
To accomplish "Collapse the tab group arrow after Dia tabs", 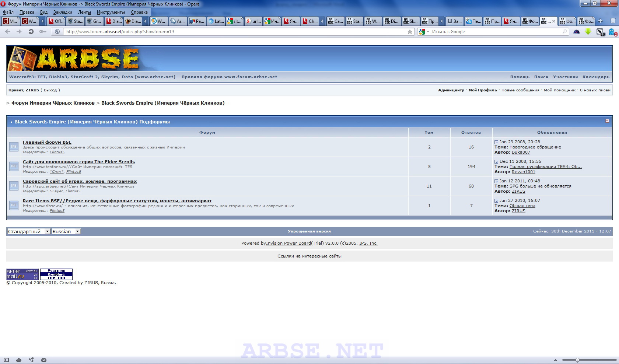I will point(145,21).
